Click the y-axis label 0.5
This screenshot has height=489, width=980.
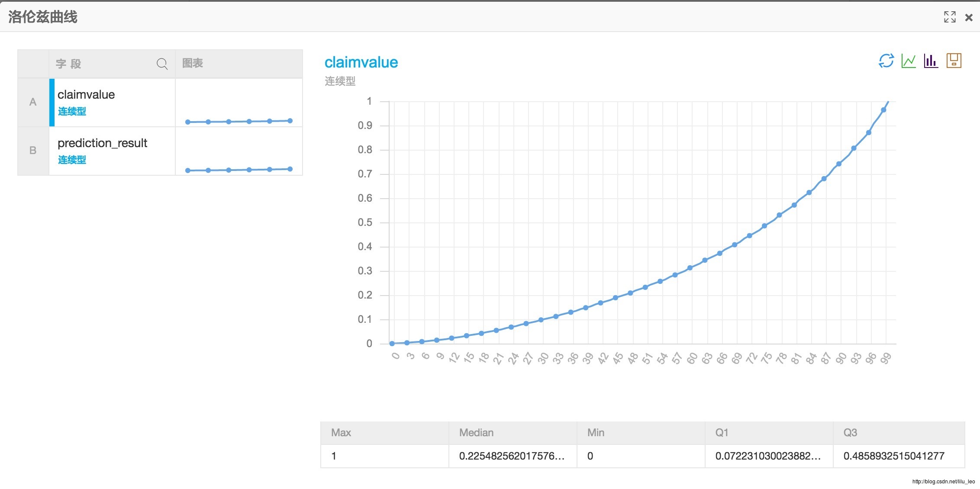(364, 222)
